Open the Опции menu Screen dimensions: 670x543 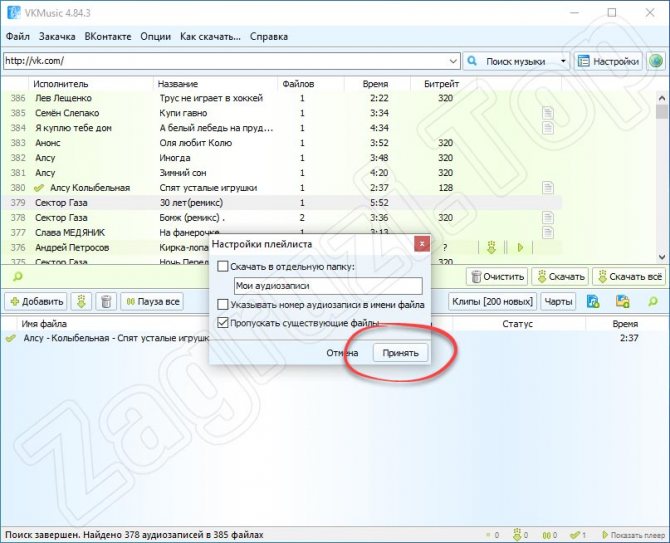(156, 37)
